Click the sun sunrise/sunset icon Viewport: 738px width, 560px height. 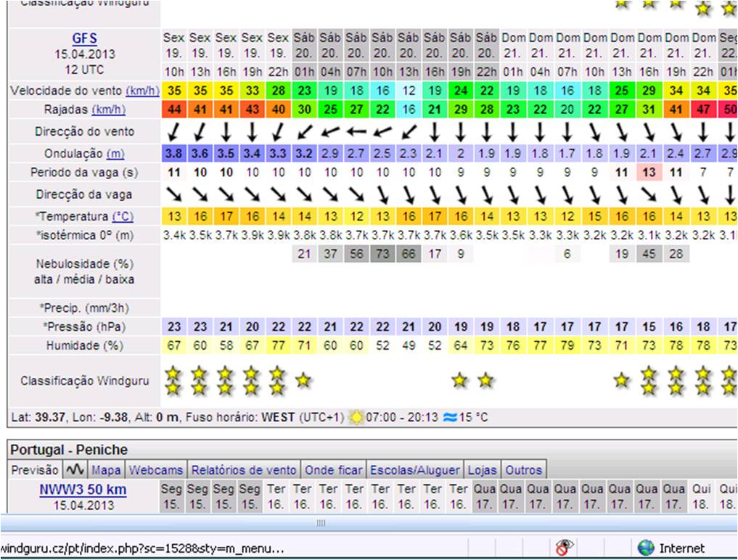356,417
